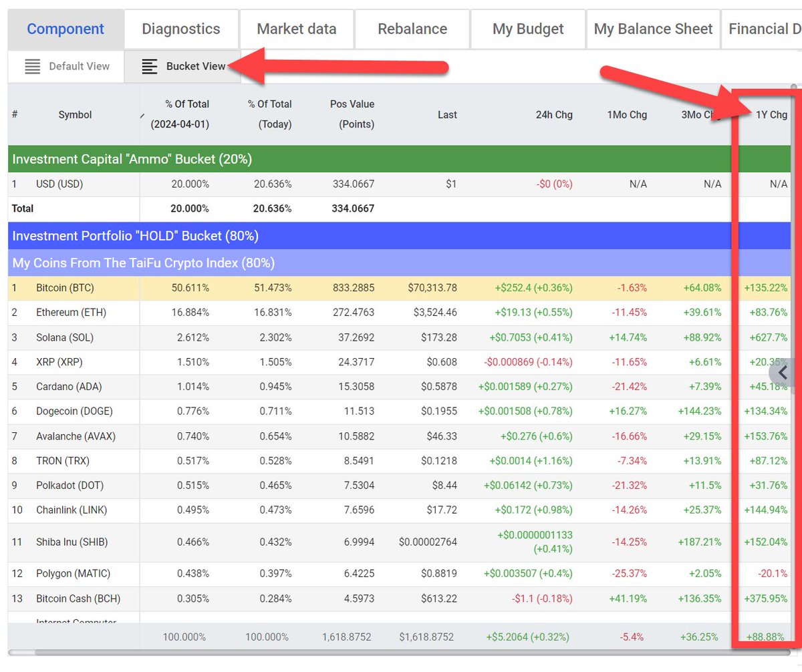This screenshot has width=802, height=672.
Task: Select Avalanche (AVAX) symbol
Action: point(76,436)
